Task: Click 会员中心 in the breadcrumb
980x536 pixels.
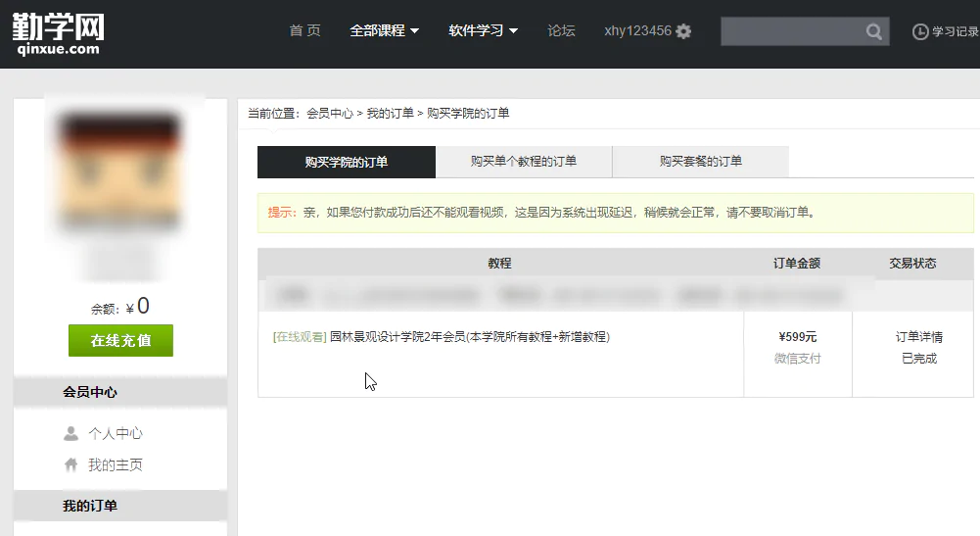Action: click(330, 114)
